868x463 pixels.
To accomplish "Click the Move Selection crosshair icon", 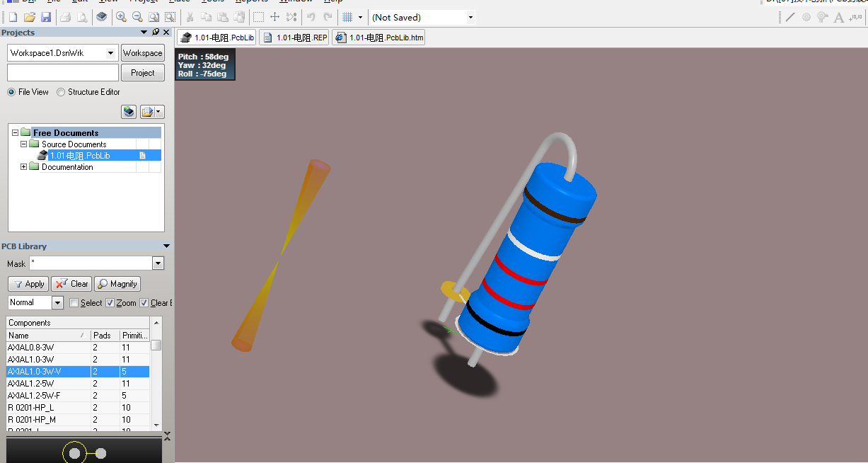I will click(275, 17).
